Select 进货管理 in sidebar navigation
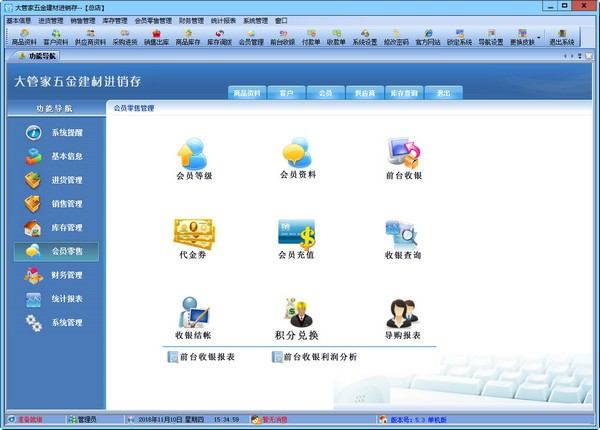The width and height of the screenshot is (600, 430). coord(66,180)
